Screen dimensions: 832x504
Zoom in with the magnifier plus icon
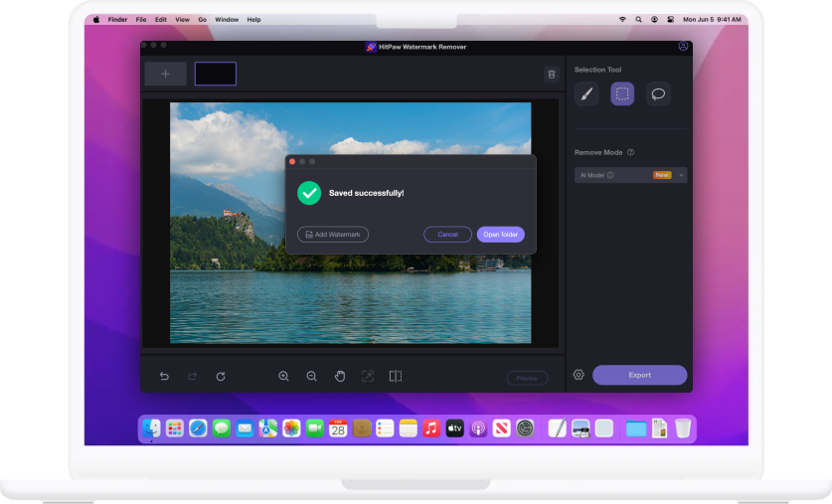(x=283, y=377)
